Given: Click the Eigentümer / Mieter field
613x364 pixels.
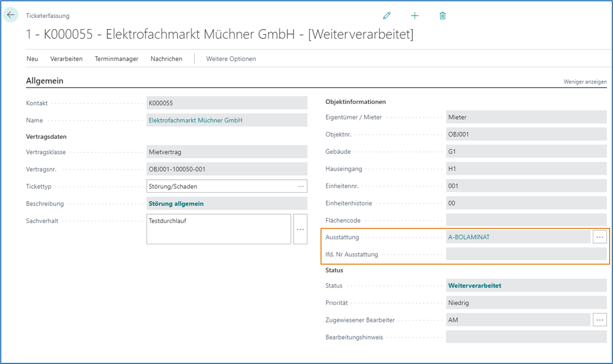Looking at the screenshot, I should pyautogui.click(x=526, y=117).
